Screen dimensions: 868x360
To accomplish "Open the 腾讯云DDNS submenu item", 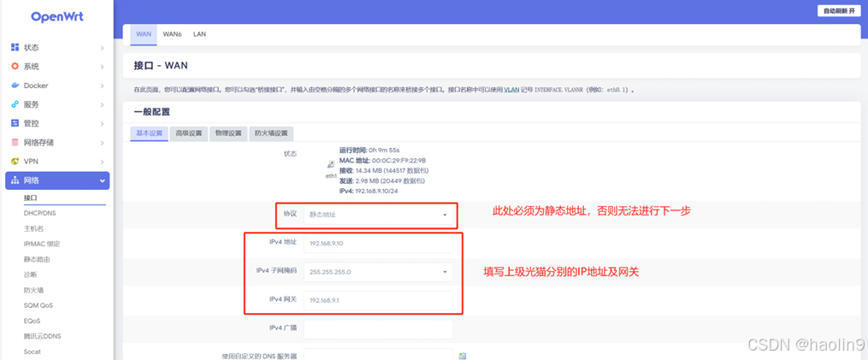I will pyautogui.click(x=42, y=336).
